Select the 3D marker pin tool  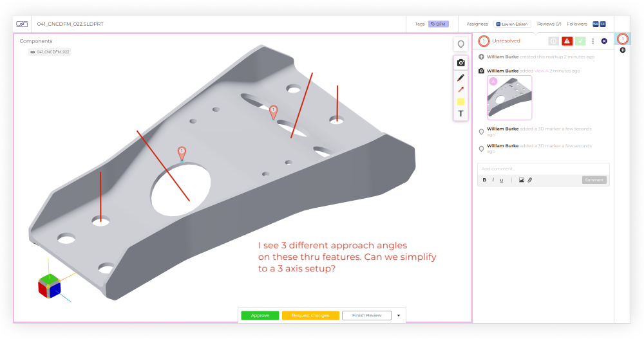click(460, 44)
